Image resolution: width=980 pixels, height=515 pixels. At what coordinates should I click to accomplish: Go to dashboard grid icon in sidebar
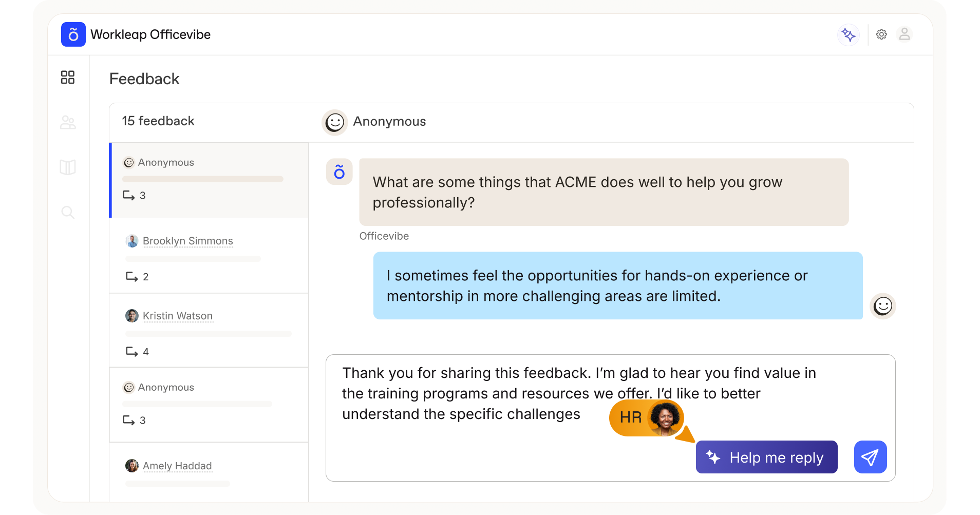point(68,78)
